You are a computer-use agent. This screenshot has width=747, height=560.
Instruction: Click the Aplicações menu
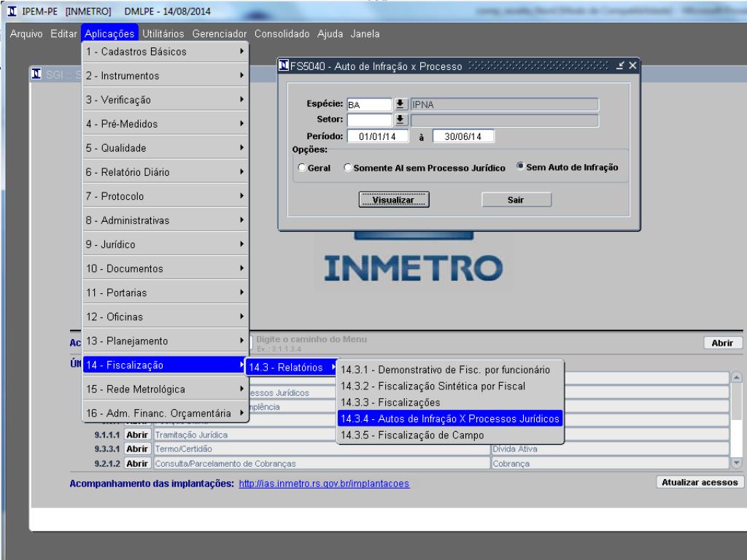[109, 34]
